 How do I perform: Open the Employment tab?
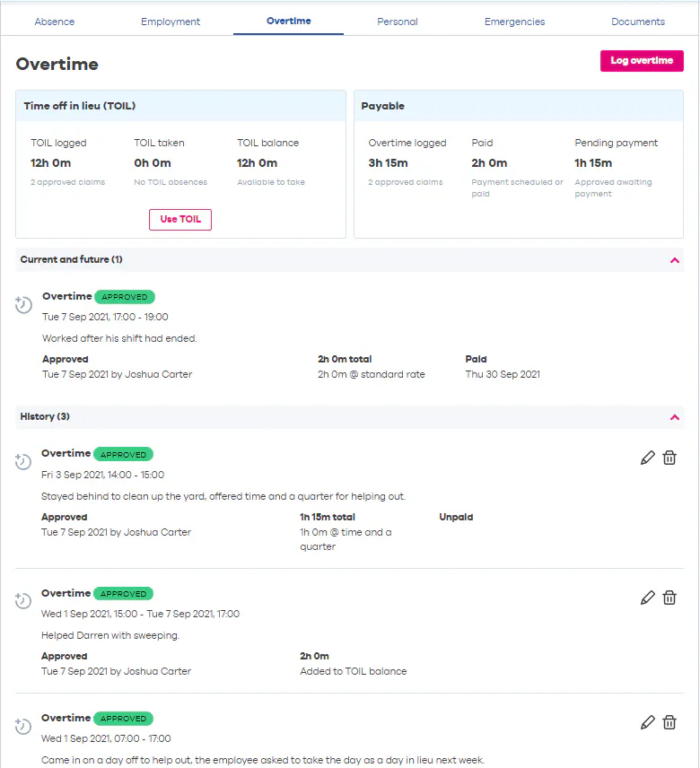[171, 22]
